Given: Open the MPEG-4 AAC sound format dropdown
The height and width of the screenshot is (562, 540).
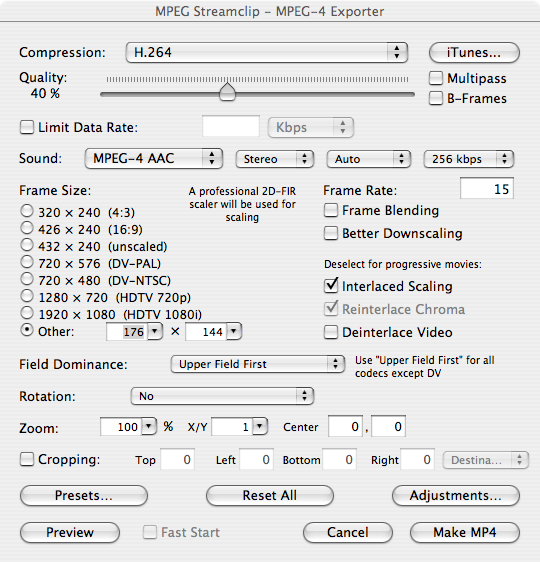Looking at the screenshot, I should [x=154, y=159].
